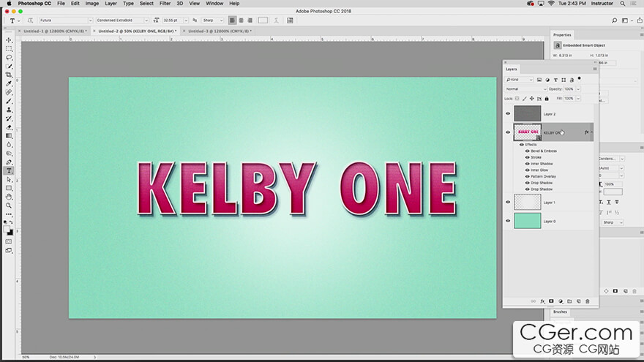Change screen mode icon in toolbar

coord(9,251)
